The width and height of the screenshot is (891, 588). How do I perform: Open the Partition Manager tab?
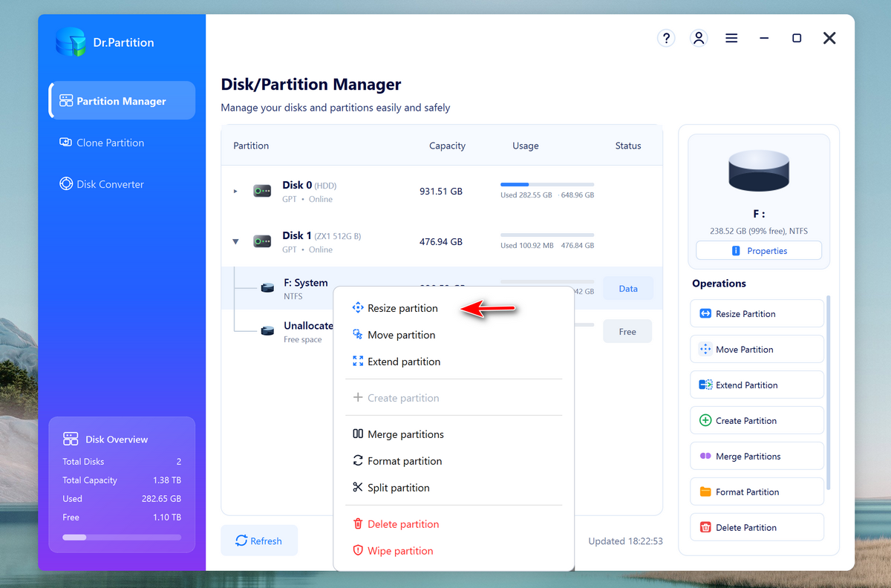click(x=122, y=100)
